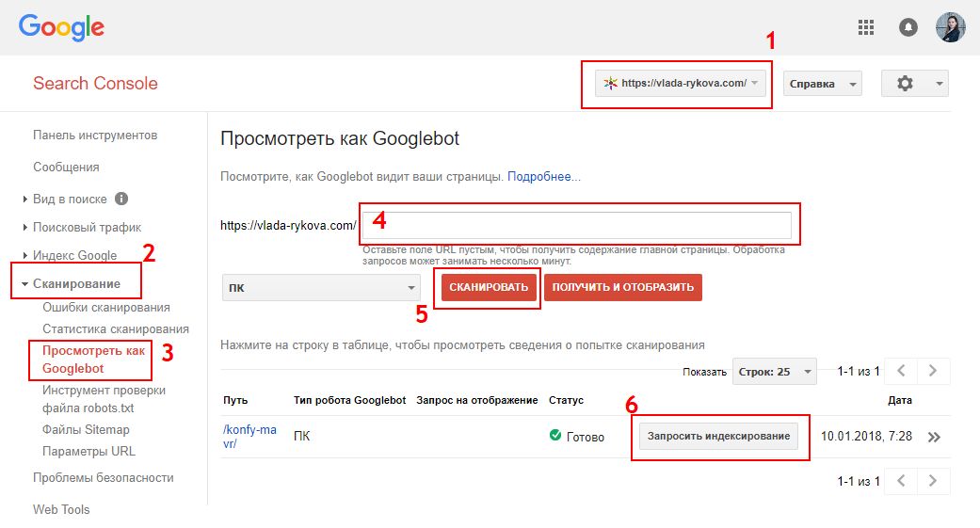Click the ПК cell in the table row
Viewport: 980px width, 528px height.
302,436
